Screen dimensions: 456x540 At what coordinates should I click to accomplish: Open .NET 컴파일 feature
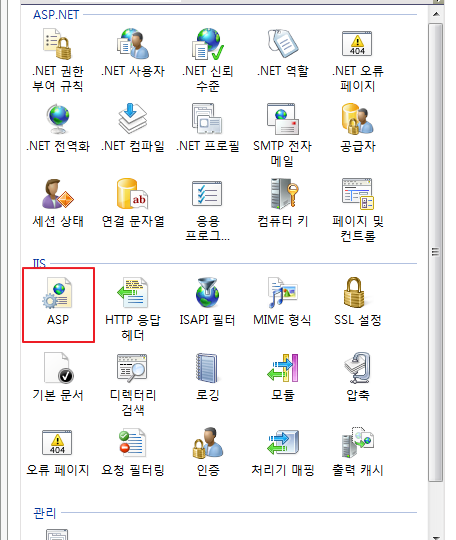pyautogui.click(x=133, y=127)
